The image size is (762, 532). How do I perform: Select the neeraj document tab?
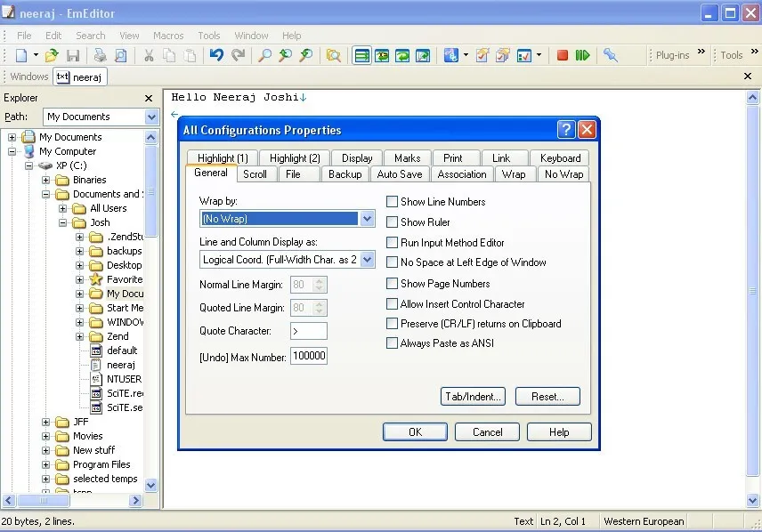(x=80, y=77)
